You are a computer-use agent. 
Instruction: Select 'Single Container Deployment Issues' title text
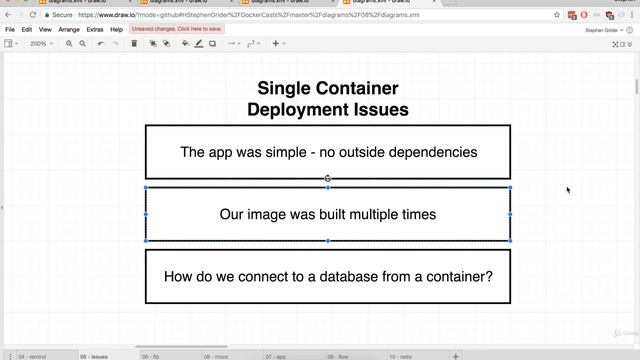pyautogui.click(x=328, y=99)
